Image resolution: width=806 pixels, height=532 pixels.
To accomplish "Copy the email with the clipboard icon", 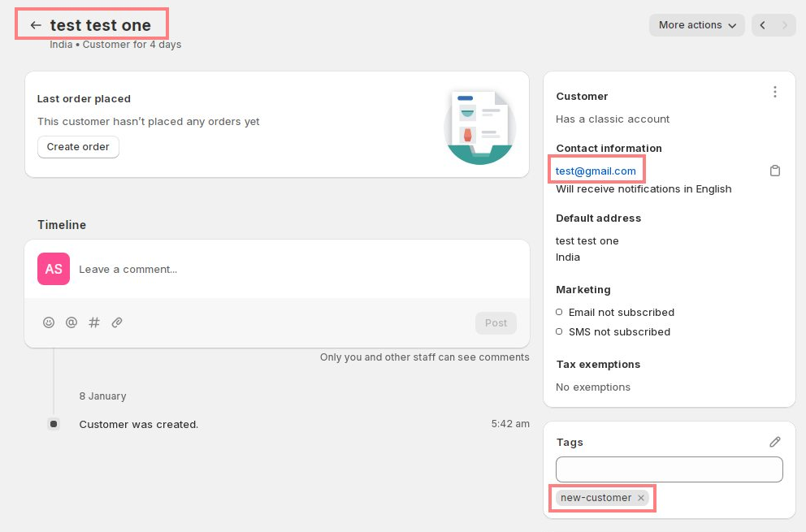I will 775,171.
